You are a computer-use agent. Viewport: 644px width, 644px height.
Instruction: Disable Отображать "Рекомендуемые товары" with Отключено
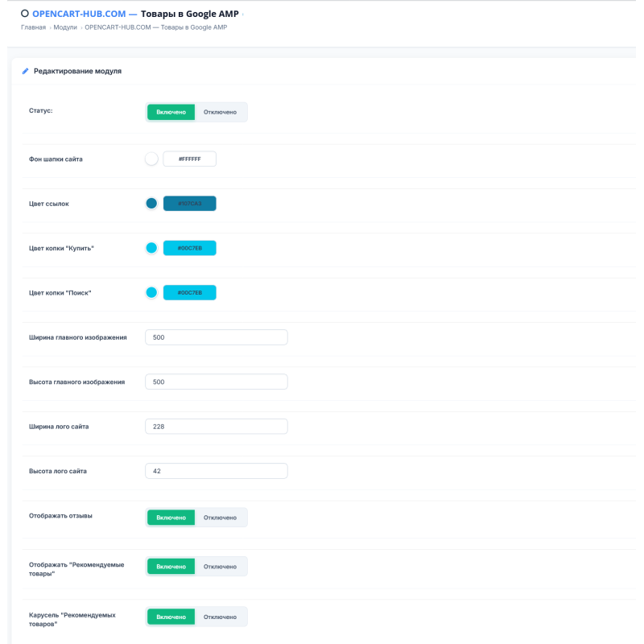point(220,567)
